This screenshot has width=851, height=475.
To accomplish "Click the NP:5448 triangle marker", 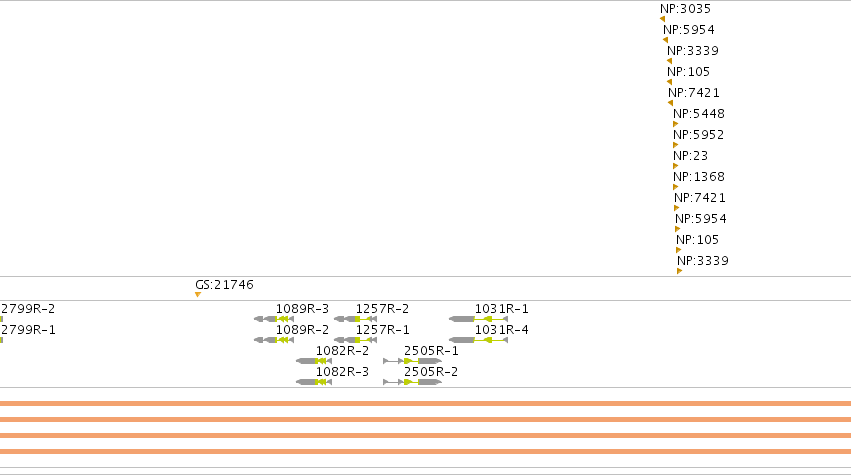I will [676, 124].
